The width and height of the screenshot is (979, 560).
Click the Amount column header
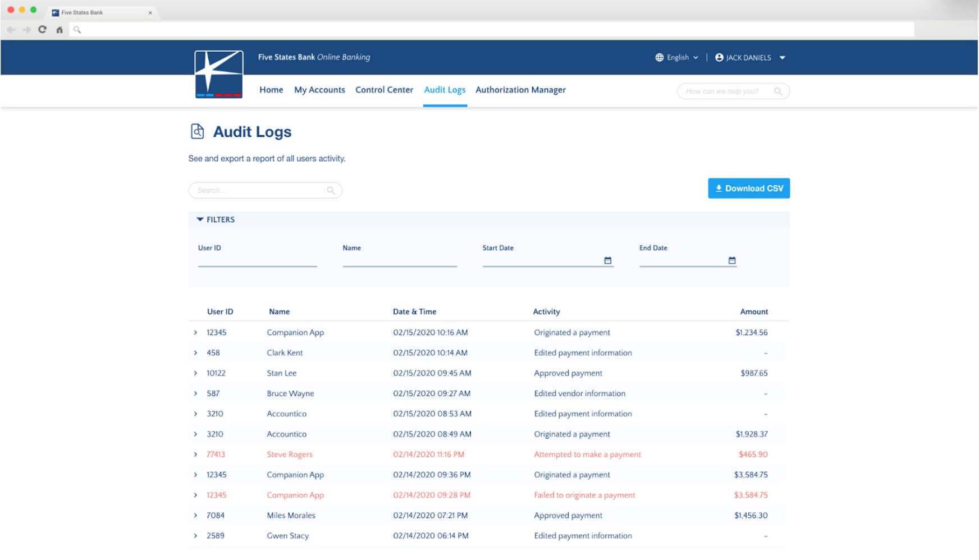754,312
